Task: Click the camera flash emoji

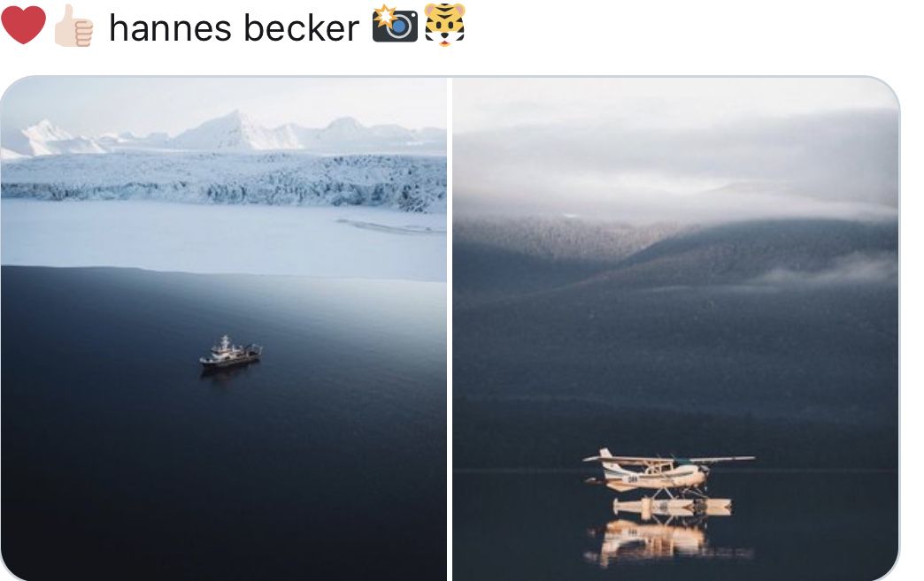Action: (x=395, y=24)
